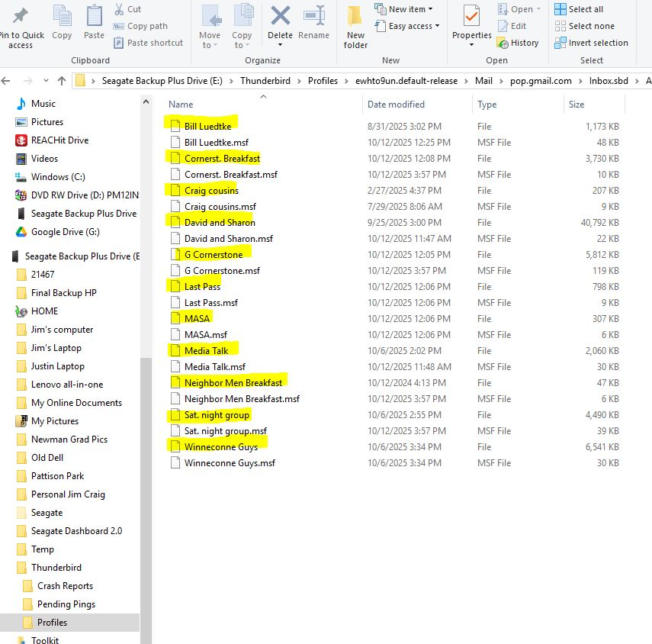This screenshot has height=644, width=652.
Task: Click the Properties checkmark icon
Action: (471, 16)
